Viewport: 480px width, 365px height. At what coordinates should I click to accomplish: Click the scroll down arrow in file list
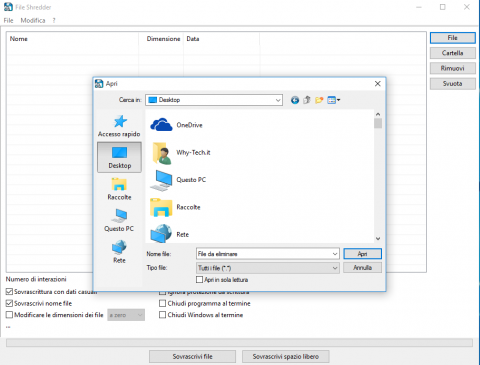tap(378, 239)
